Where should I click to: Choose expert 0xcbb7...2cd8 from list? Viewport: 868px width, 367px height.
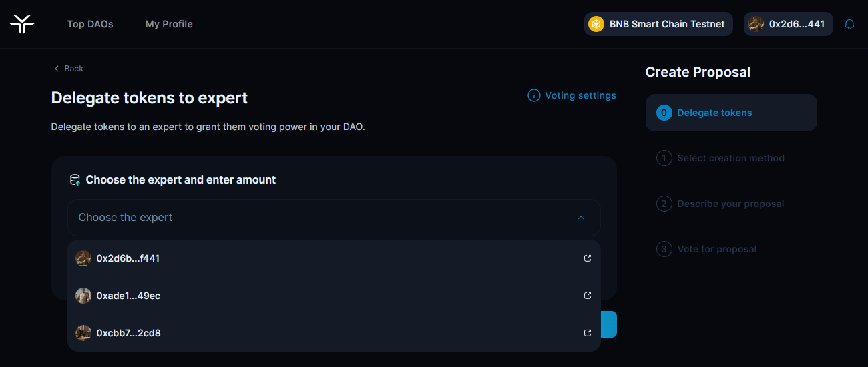pos(128,333)
